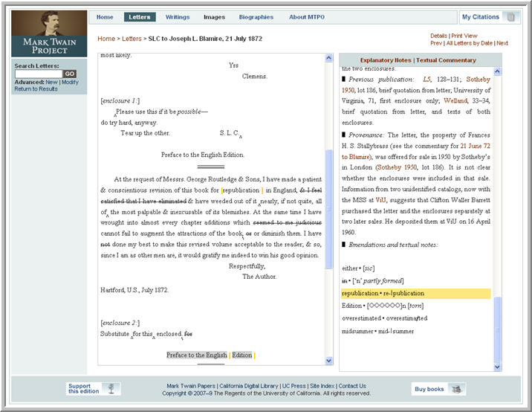Click the ViU link after MSS at
The width and height of the screenshot is (532, 412).
(x=380, y=200)
